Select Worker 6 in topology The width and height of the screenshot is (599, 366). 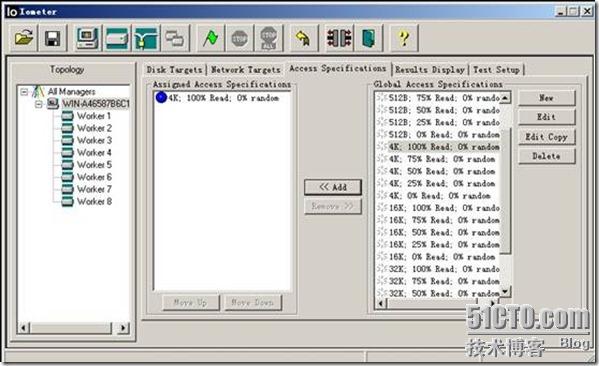[x=94, y=177]
